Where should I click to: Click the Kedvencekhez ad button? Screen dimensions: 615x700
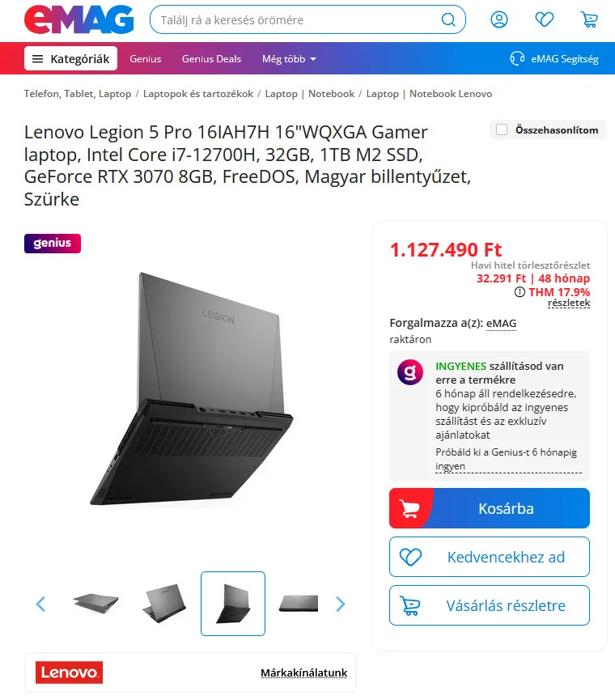pos(490,557)
